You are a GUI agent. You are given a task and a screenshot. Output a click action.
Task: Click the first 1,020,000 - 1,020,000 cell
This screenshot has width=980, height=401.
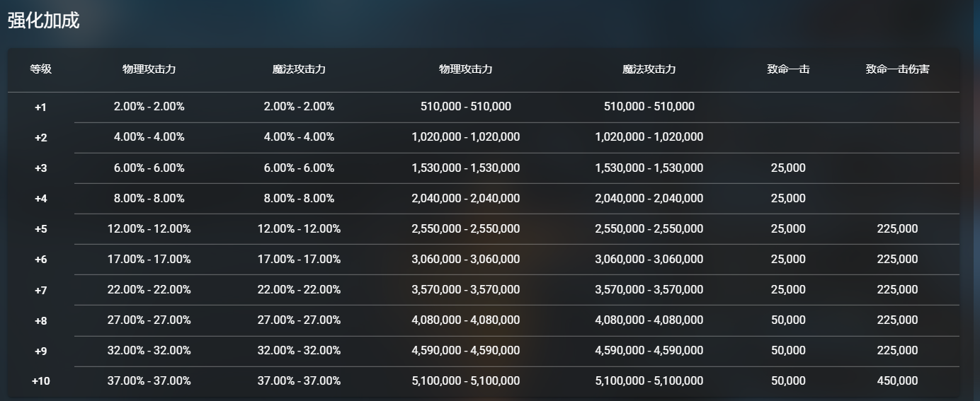point(465,137)
